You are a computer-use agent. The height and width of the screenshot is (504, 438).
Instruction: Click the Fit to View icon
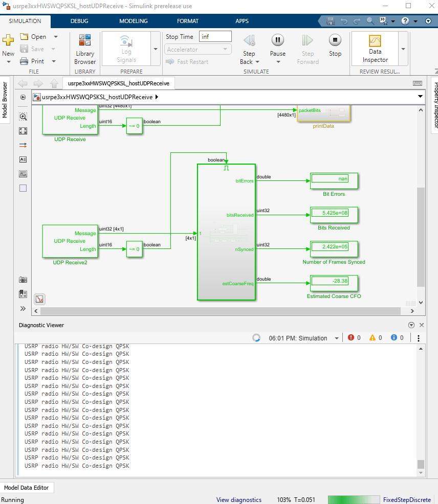(x=23, y=131)
